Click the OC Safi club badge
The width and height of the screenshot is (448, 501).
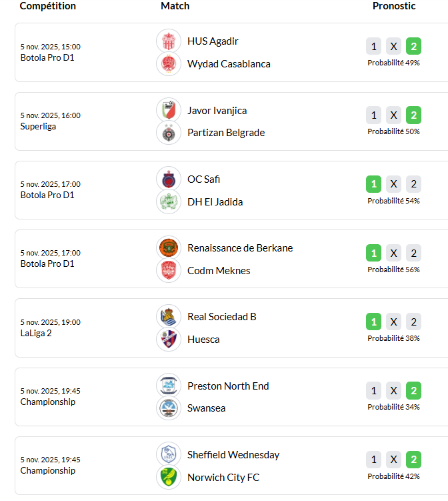[x=169, y=179]
